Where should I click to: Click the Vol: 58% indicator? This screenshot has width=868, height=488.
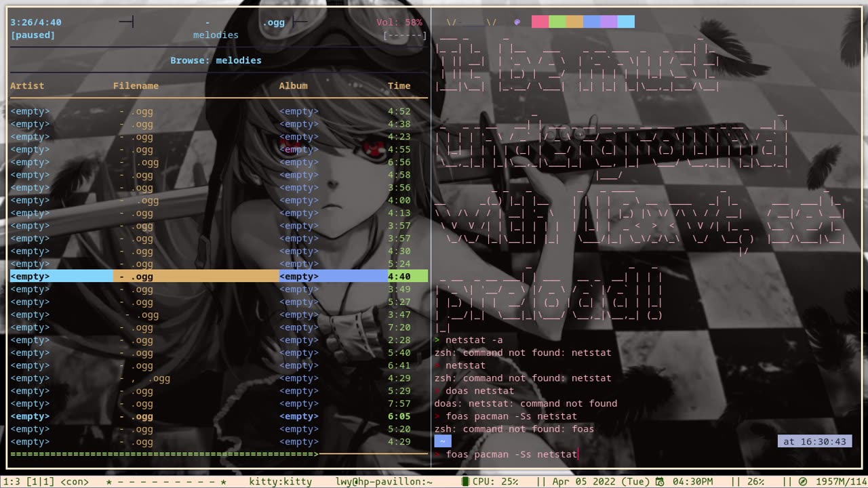pyautogui.click(x=399, y=22)
